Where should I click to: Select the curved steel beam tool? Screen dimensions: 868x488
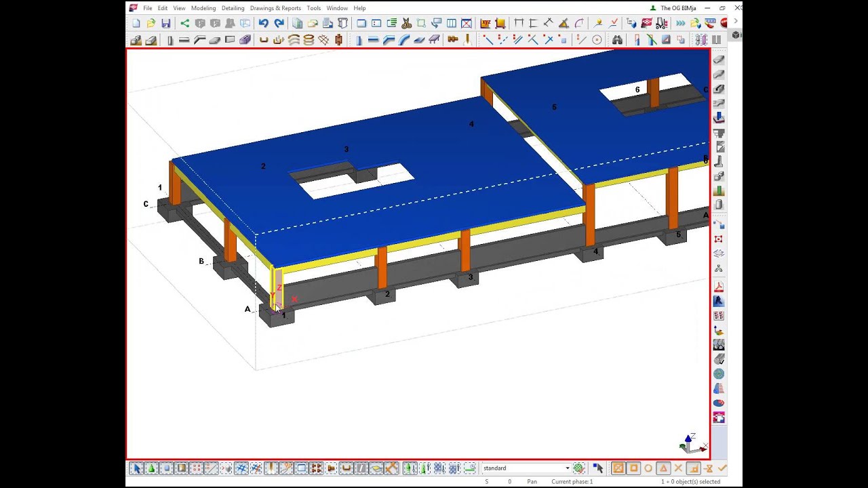[403, 40]
